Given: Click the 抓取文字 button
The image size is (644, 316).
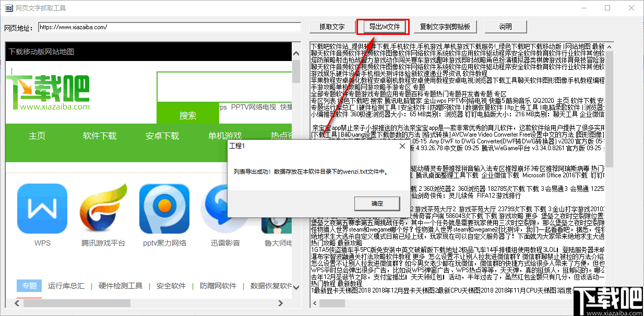Looking at the screenshot, I should (x=332, y=27).
